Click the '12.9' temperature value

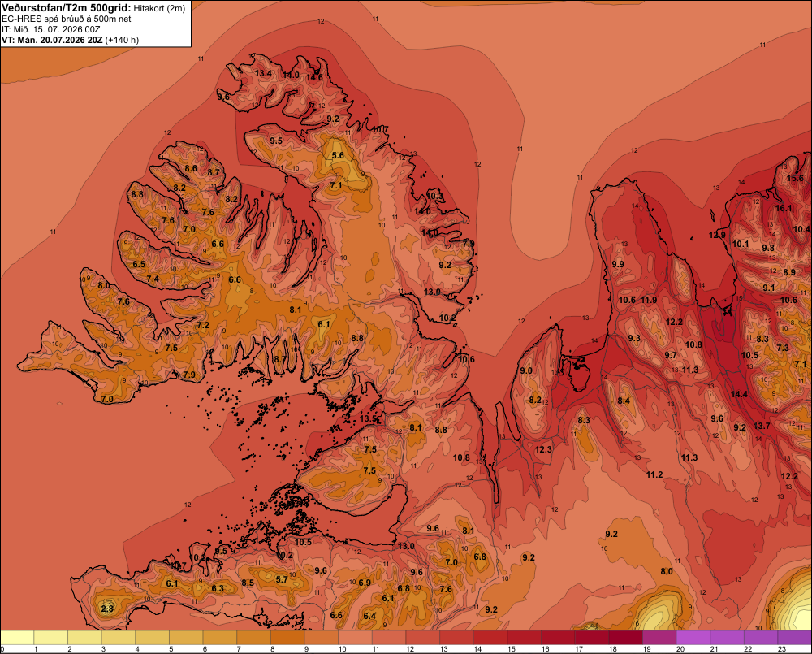pos(717,235)
